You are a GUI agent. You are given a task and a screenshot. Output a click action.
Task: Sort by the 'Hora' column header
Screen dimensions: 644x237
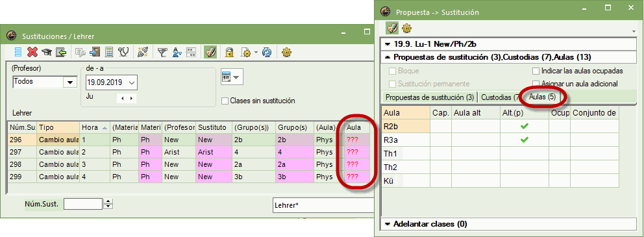[94, 128]
